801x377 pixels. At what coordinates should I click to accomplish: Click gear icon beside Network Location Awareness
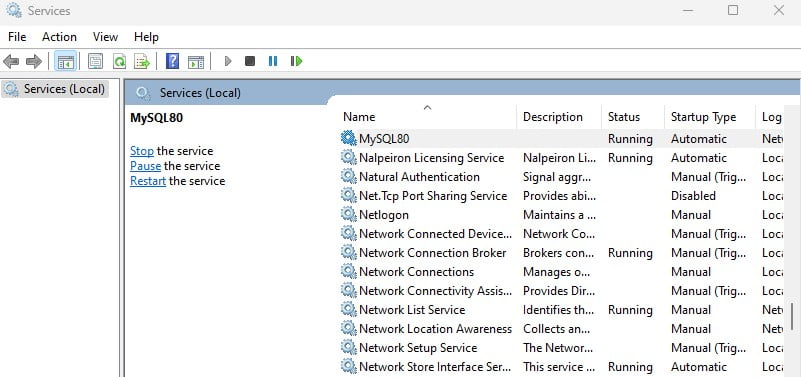click(348, 328)
